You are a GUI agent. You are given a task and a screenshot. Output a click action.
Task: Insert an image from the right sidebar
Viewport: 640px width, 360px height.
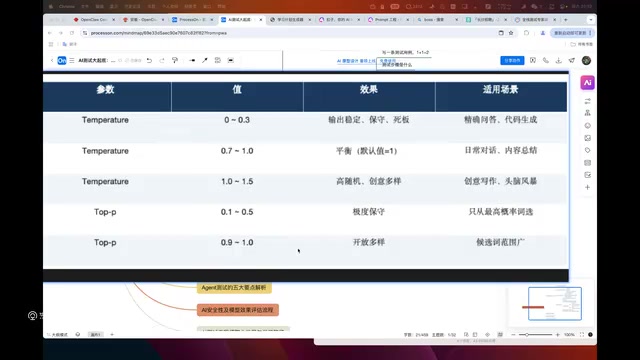(x=587, y=138)
